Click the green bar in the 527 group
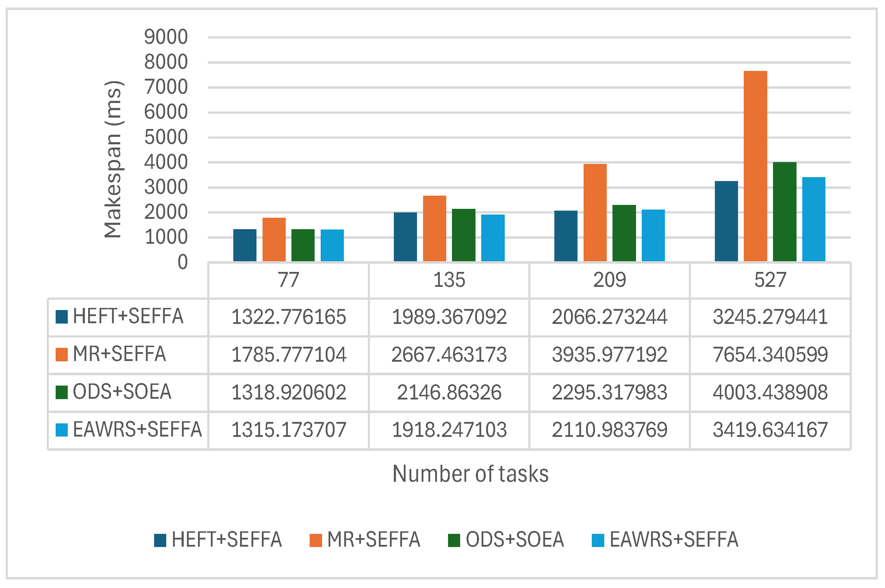This screenshot has height=588, width=885. (784, 211)
